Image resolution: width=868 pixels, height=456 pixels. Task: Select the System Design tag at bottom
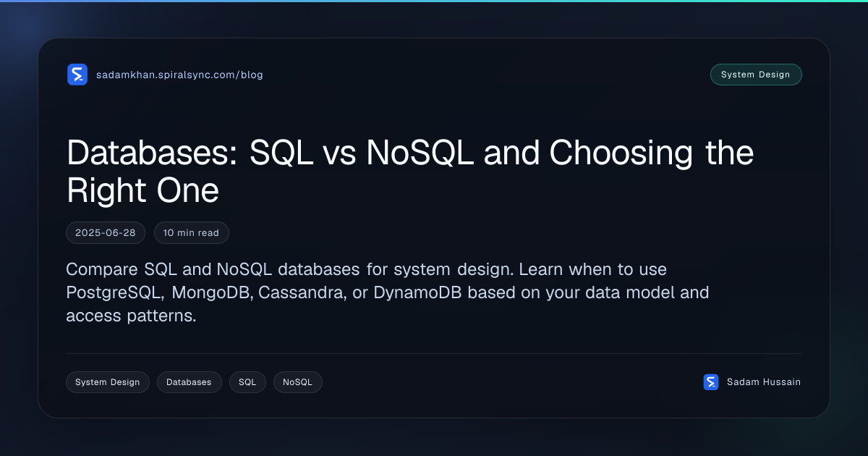pyautogui.click(x=108, y=382)
